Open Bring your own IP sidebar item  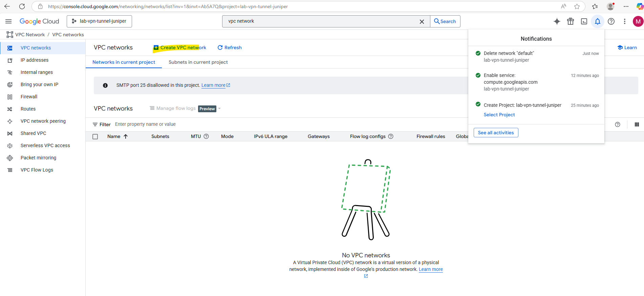[x=43, y=84]
